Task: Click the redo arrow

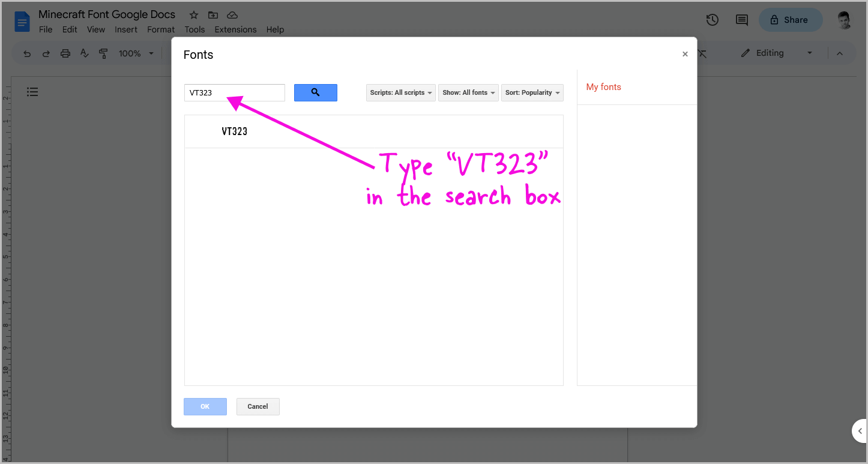Action: click(x=46, y=53)
